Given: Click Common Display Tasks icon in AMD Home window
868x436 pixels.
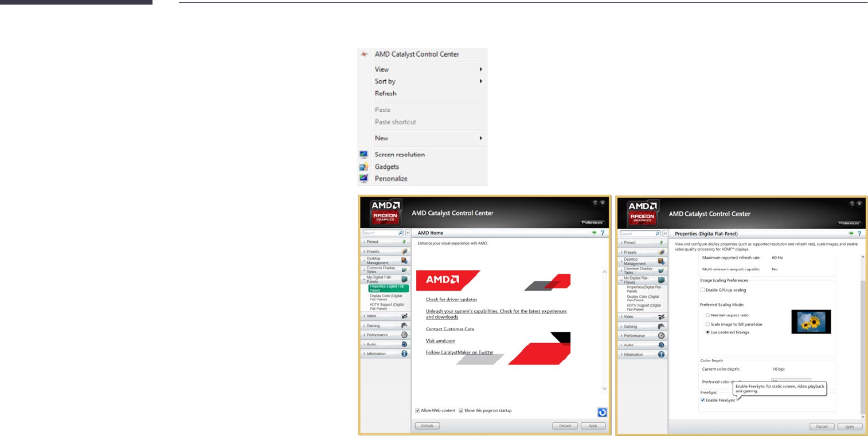Looking at the screenshot, I should (x=404, y=269).
